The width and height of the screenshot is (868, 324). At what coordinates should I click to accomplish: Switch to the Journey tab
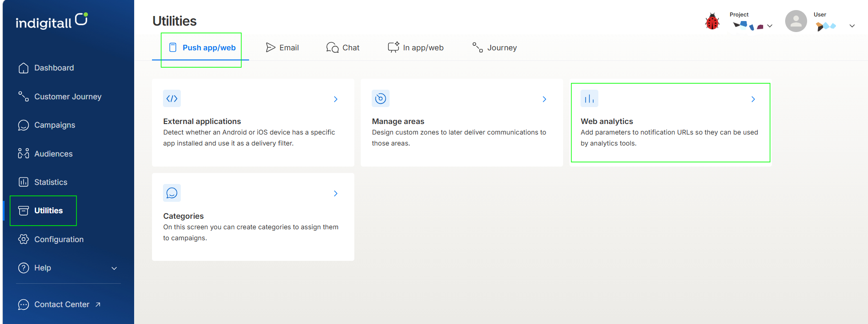click(494, 48)
